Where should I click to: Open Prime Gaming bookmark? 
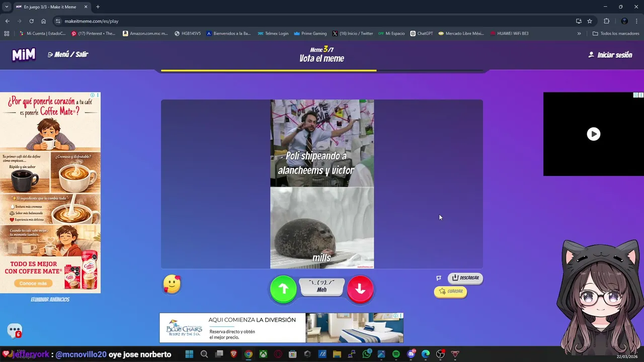(x=310, y=34)
